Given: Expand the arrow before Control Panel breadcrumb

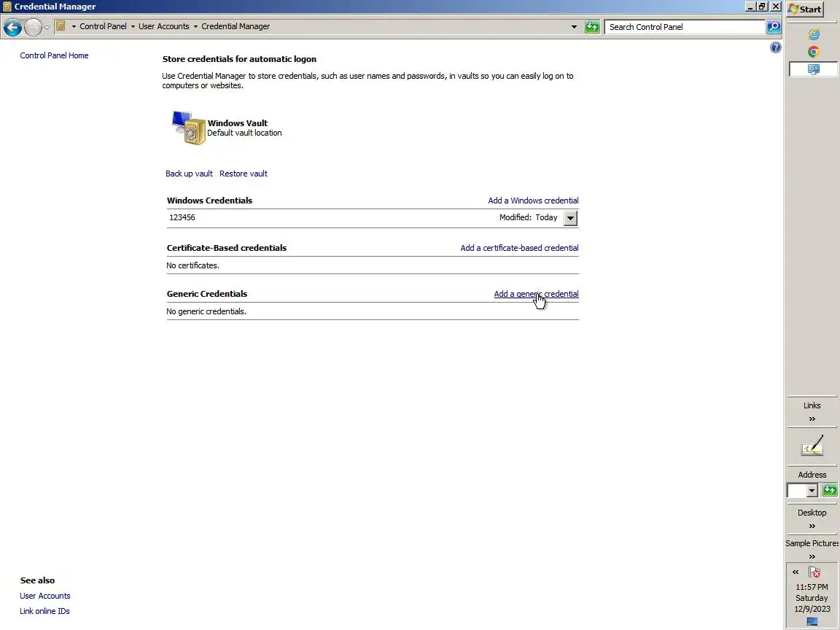Looking at the screenshot, I should click(x=74, y=26).
